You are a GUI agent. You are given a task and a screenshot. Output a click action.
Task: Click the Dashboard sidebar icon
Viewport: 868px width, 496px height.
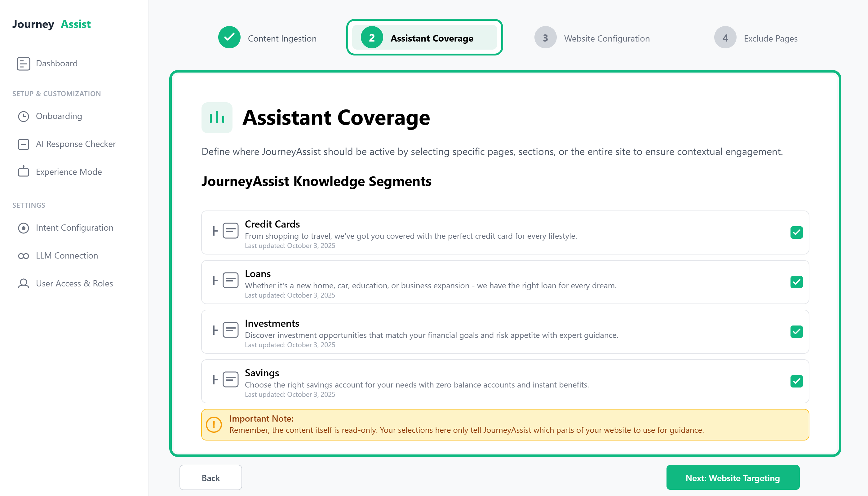23,64
